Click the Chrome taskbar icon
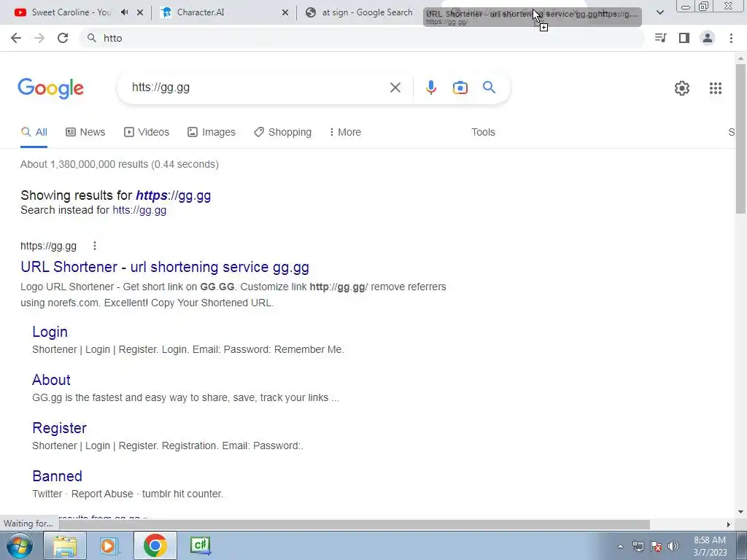 [x=155, y=545]
